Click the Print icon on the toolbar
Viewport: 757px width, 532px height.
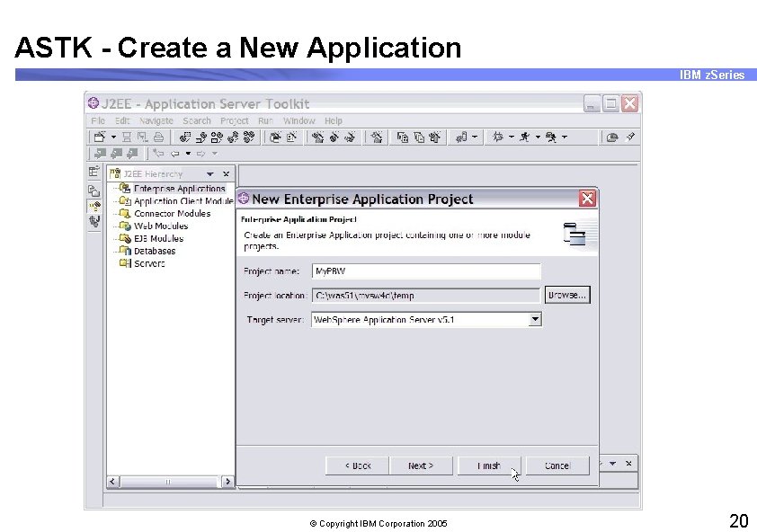[157, 137]
